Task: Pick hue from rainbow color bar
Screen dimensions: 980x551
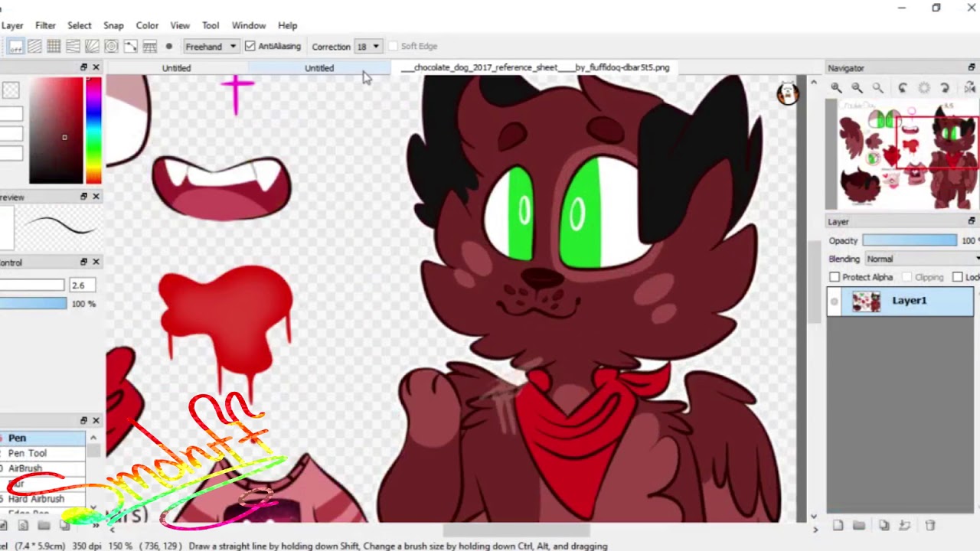Action: pyautogui.click(x=93, y=131)
